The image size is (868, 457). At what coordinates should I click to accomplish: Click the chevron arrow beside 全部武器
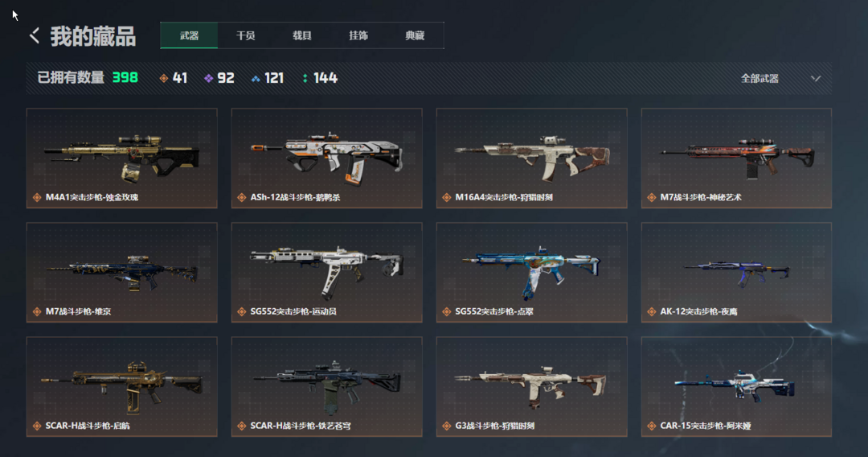[x=816, y=79]
